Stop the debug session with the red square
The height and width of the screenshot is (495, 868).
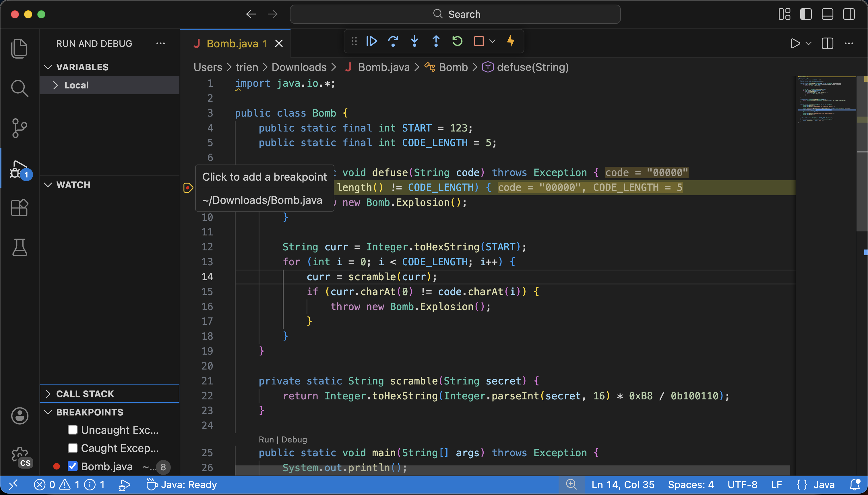tap(478, 41)
